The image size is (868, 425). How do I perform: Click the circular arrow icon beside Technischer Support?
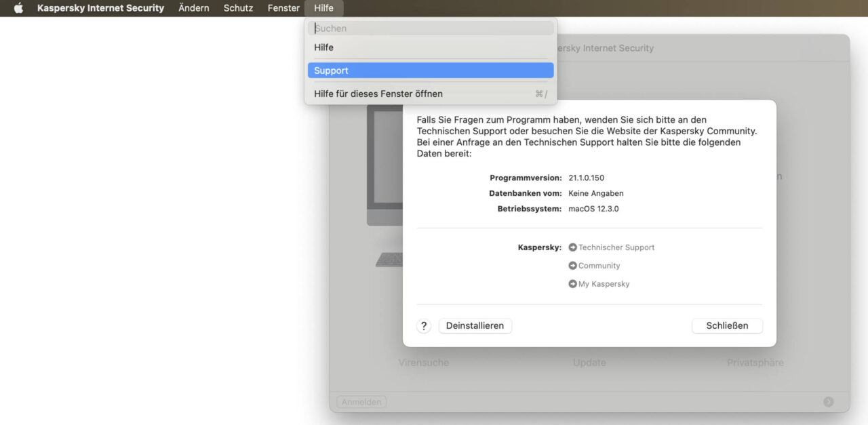pos(572,247)
